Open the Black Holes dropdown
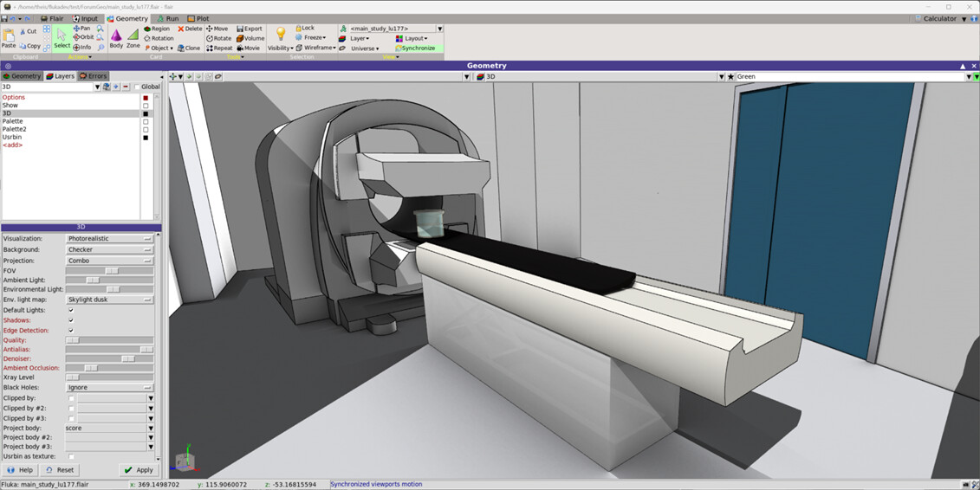This screenshot has height=490, width=980. click(x=109, y=388)
